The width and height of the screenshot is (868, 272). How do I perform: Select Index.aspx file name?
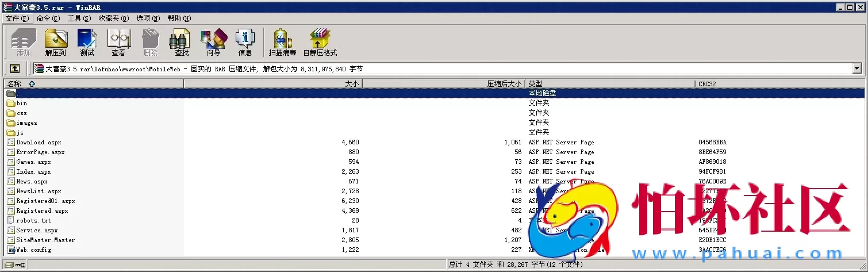(x=33, y=172)
